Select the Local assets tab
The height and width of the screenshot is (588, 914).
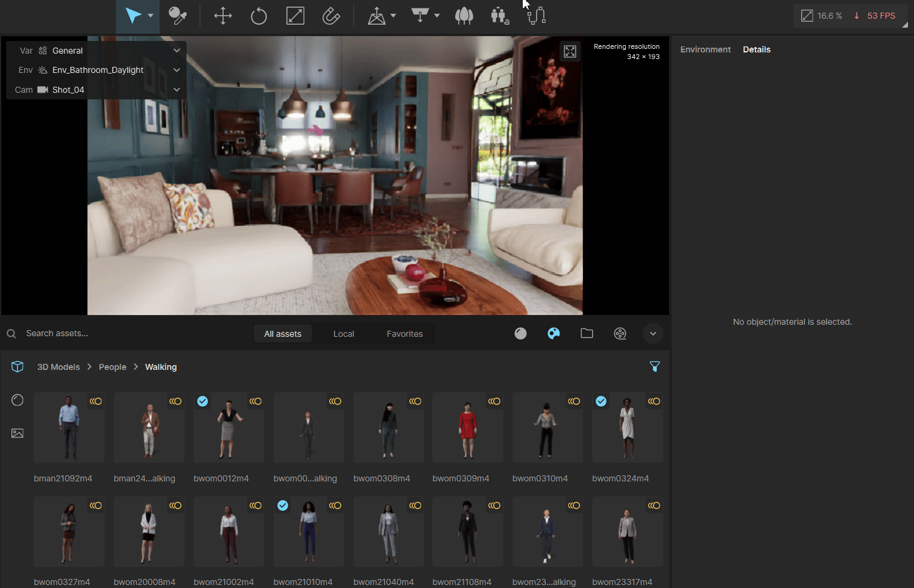(x=344, y=334)
